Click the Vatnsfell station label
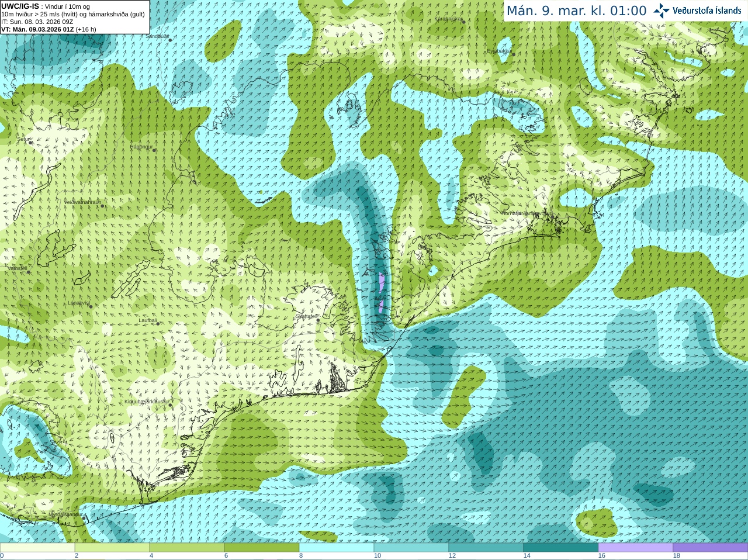The width and height of the screenshot is (748, 560). pos(18,268)
